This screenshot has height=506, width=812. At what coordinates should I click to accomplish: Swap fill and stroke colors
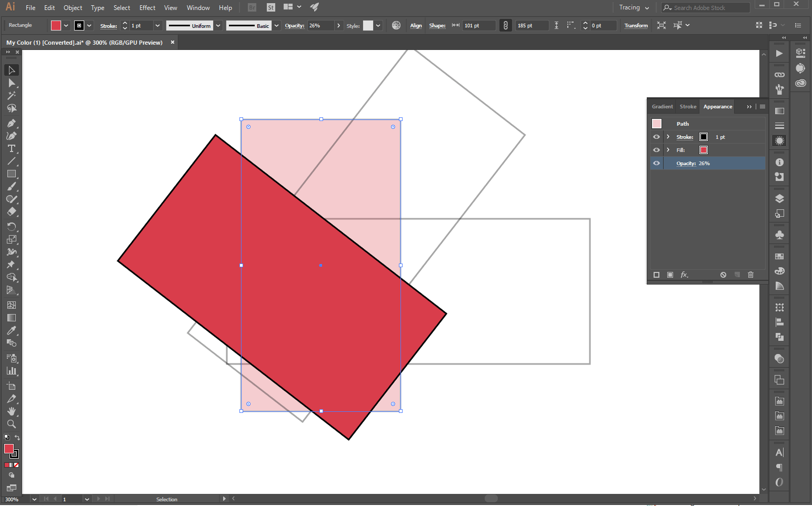(x=17, y=438)
